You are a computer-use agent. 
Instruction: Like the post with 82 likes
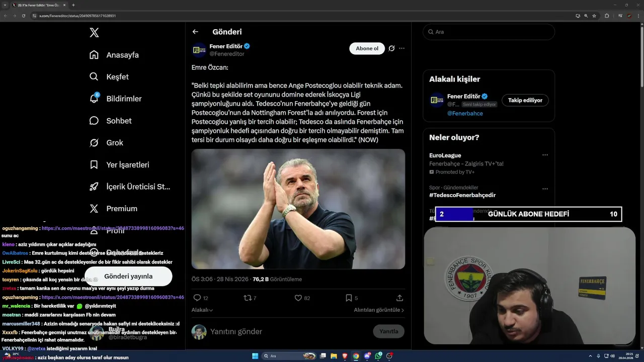point(298,298)
